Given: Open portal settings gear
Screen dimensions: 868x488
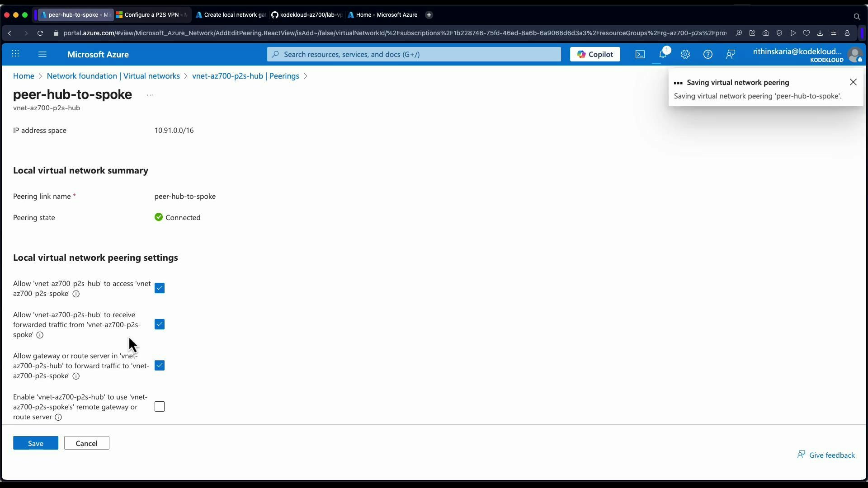Looking at the screenshot, I should tap(685, 54).
